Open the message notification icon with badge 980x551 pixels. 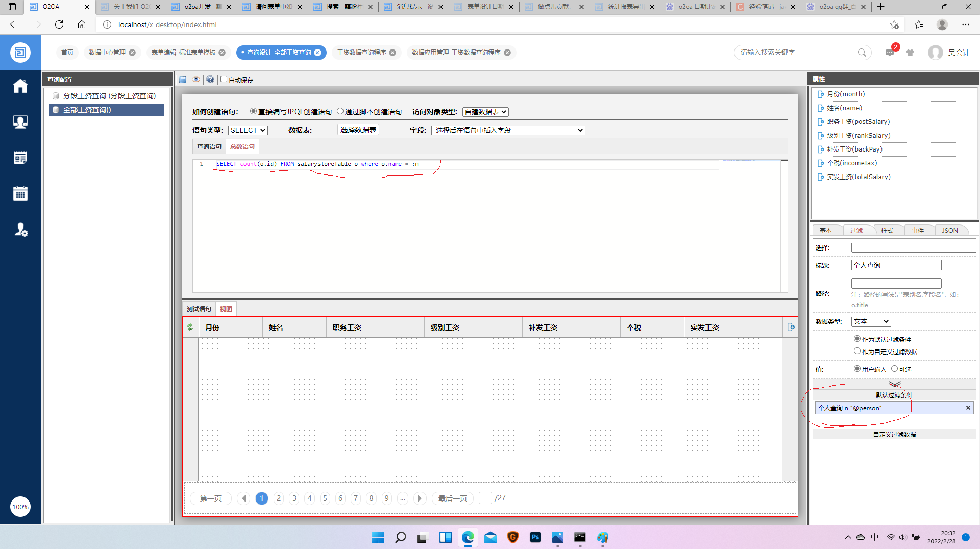[x=890, y=53]
